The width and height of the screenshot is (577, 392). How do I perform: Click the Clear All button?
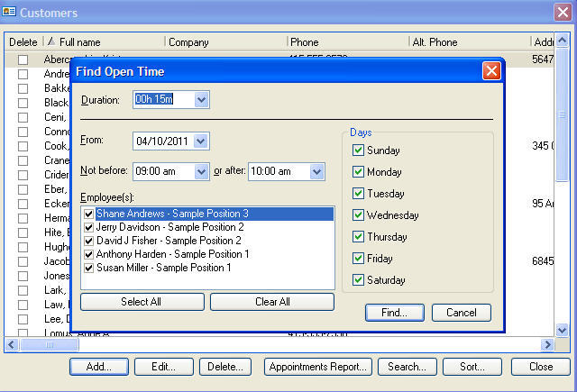click(x=272, y=302)
